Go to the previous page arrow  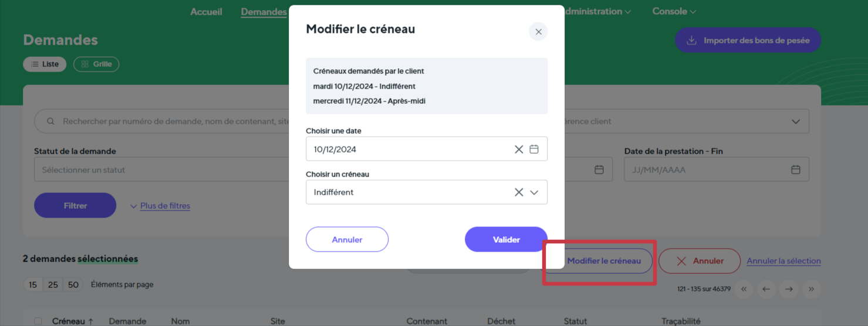tap(766, 289)
